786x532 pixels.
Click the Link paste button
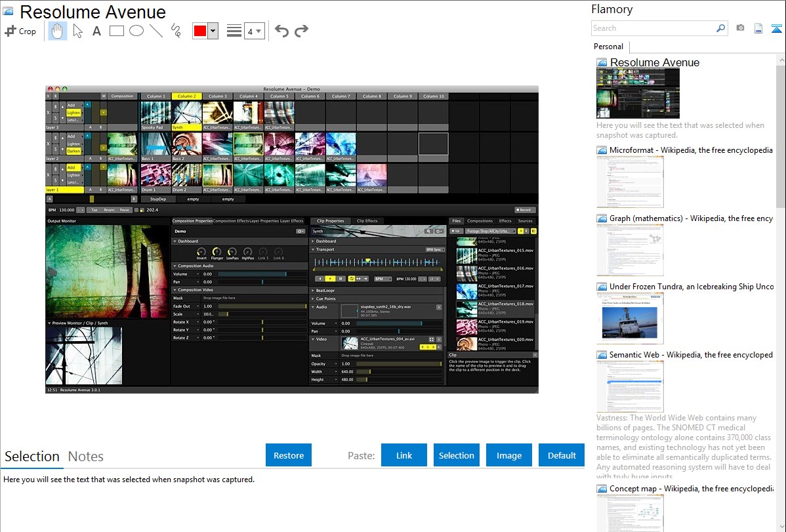coord(404,455)
